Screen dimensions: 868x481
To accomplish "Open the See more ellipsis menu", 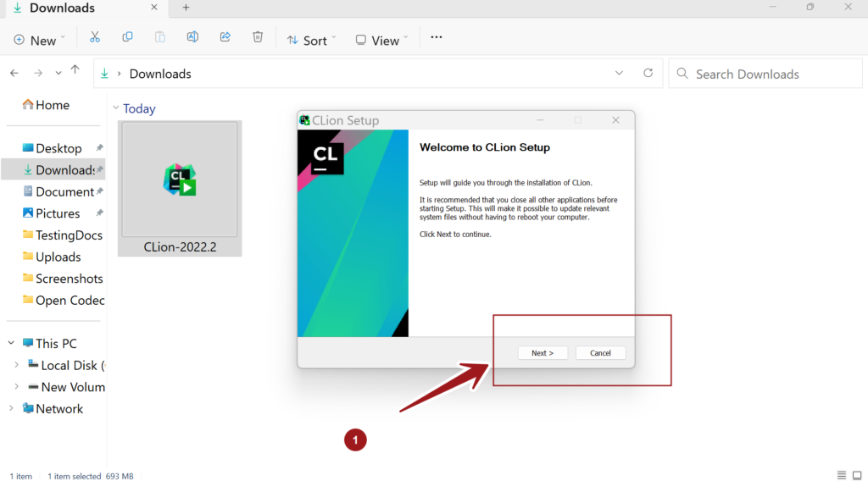I will [437, 38].
